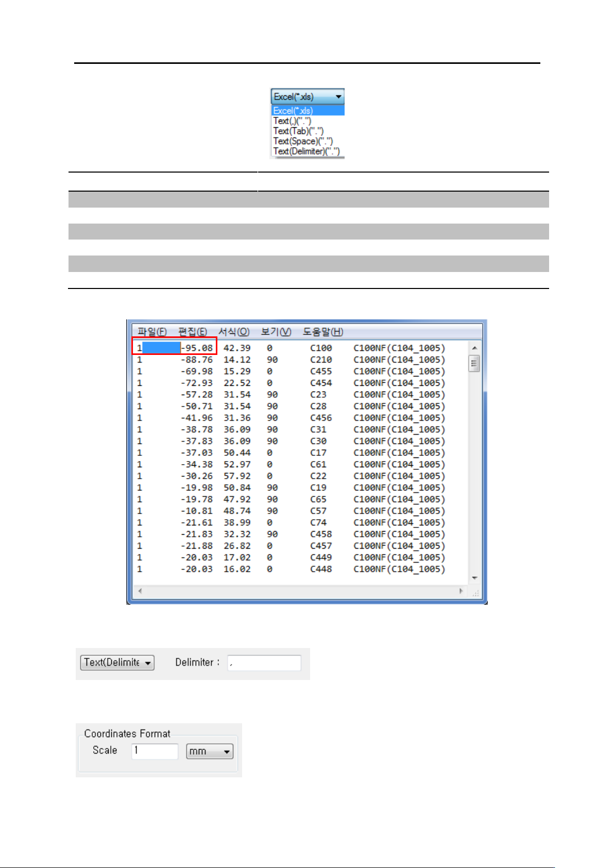614x868 pixels.
Task: Click the reference C28
Action: 318,406
